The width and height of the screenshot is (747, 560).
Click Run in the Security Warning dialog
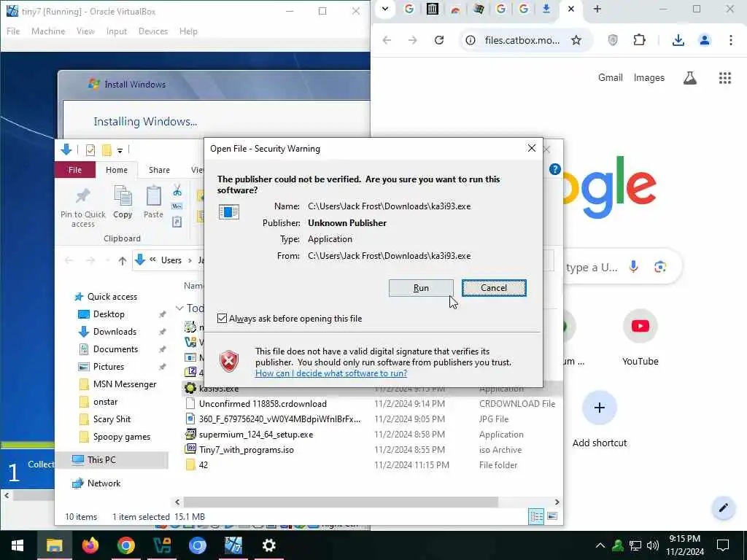(421, 288)
